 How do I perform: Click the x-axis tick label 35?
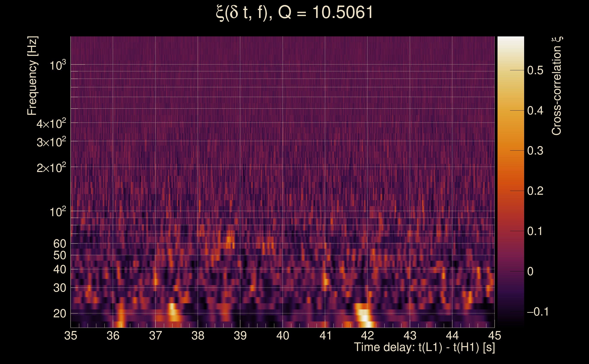click(x=71, y=336)
